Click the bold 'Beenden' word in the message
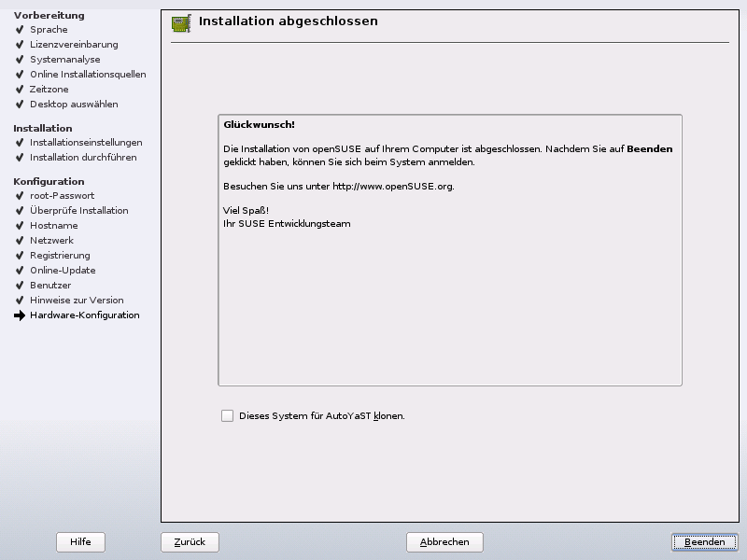 (650, 149)
